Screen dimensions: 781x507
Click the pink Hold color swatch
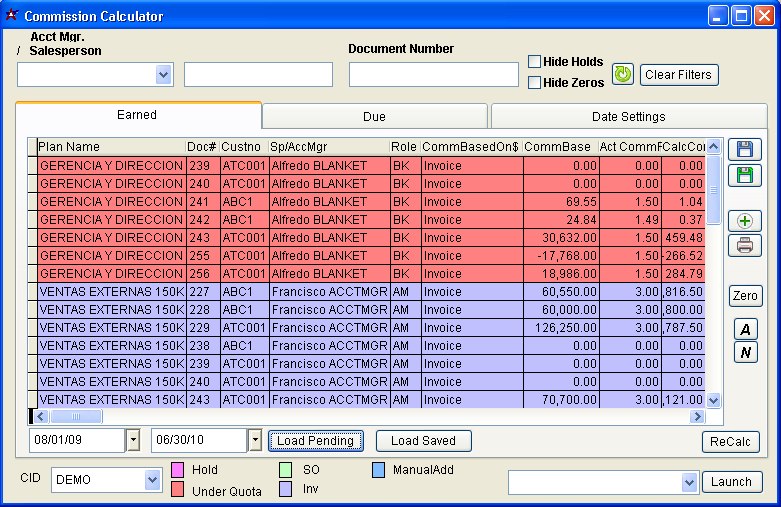click(x=178, y=469)
